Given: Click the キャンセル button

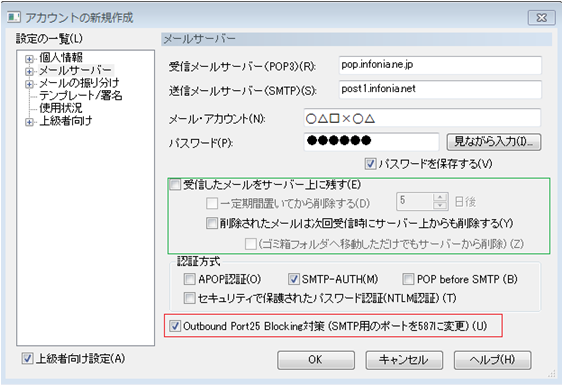Looking at the screenshot, I should click(404, 360).
